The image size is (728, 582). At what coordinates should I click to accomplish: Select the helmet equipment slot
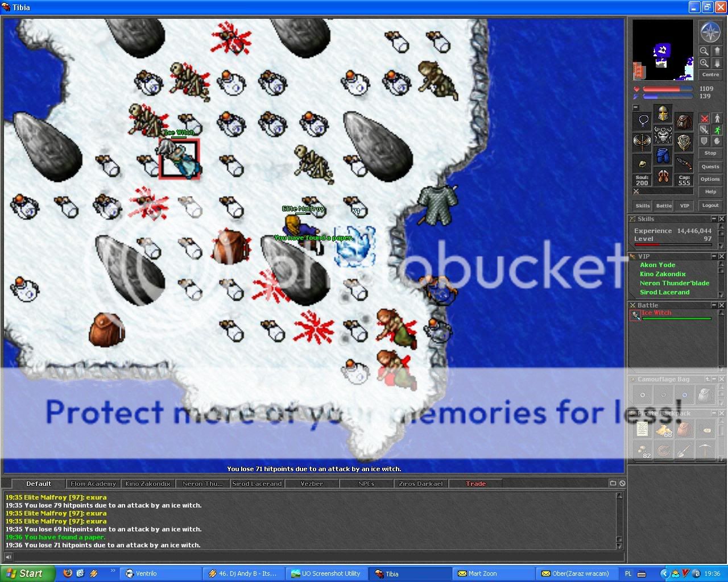coord(663,114)
